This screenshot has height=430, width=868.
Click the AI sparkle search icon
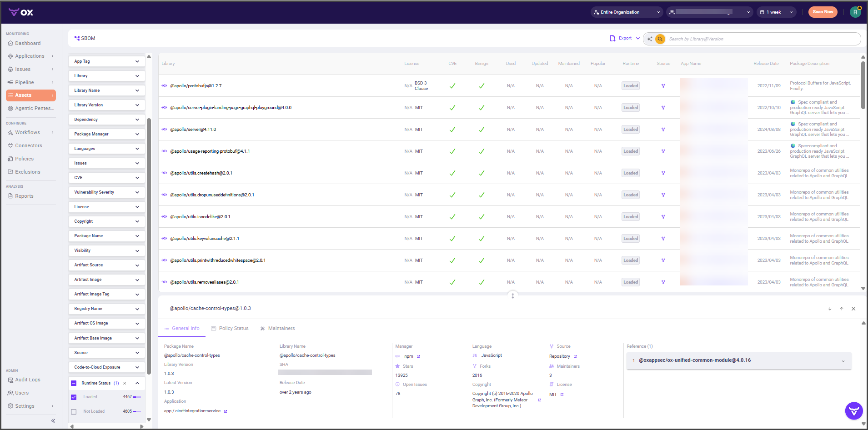point(650,39)
